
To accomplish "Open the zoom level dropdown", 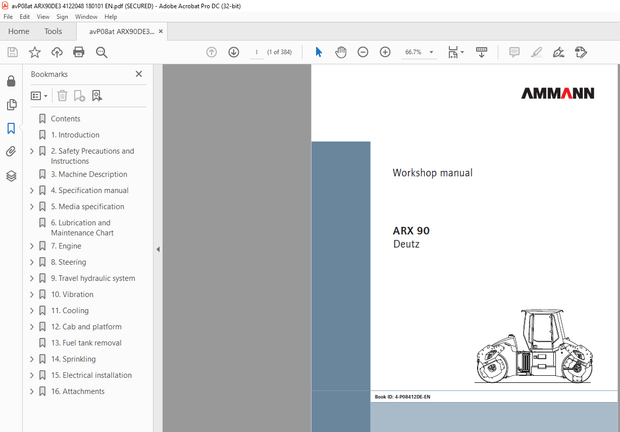I will pos(431,52).
